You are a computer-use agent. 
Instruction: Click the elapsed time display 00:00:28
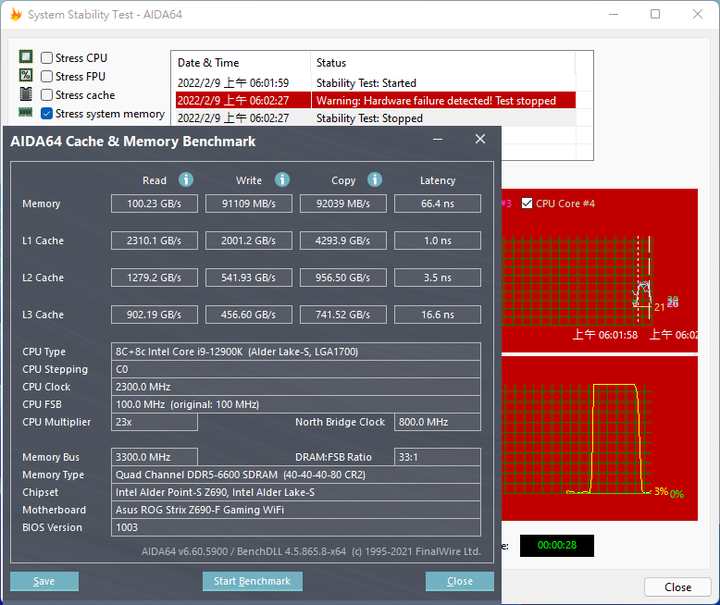[557, 545]
